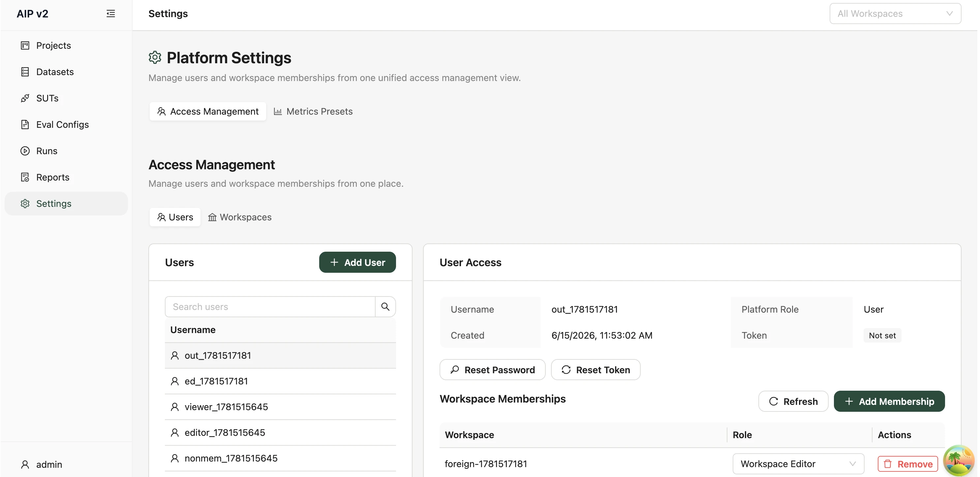Navigate to Runs

66,151
